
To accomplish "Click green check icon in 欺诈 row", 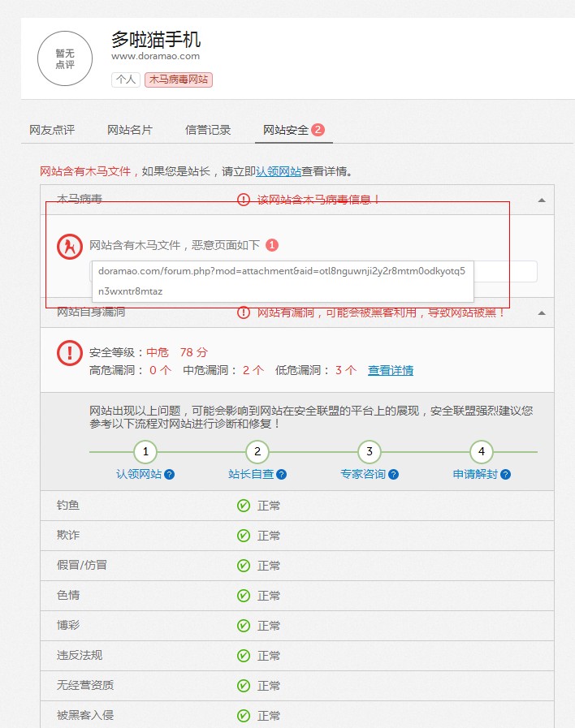I will pyautogui.click(x=244, y=536).
